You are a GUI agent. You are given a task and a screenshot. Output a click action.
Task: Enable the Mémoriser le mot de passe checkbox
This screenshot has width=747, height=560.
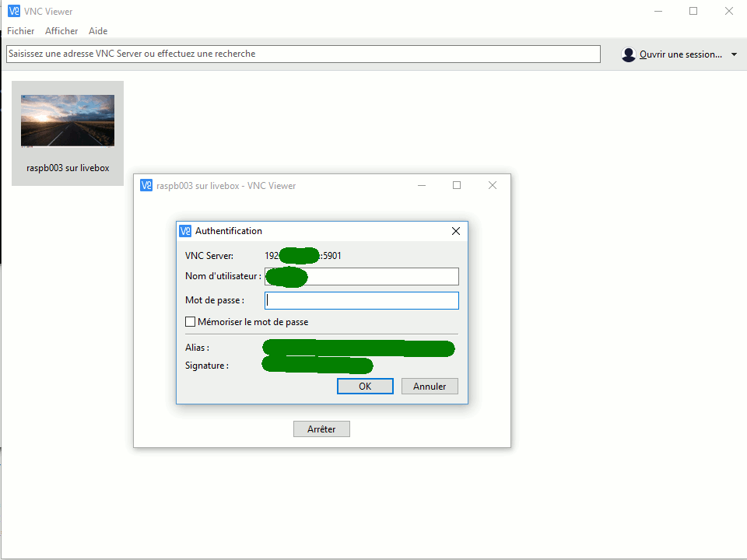pyautogui.click(x=190, y=322)
